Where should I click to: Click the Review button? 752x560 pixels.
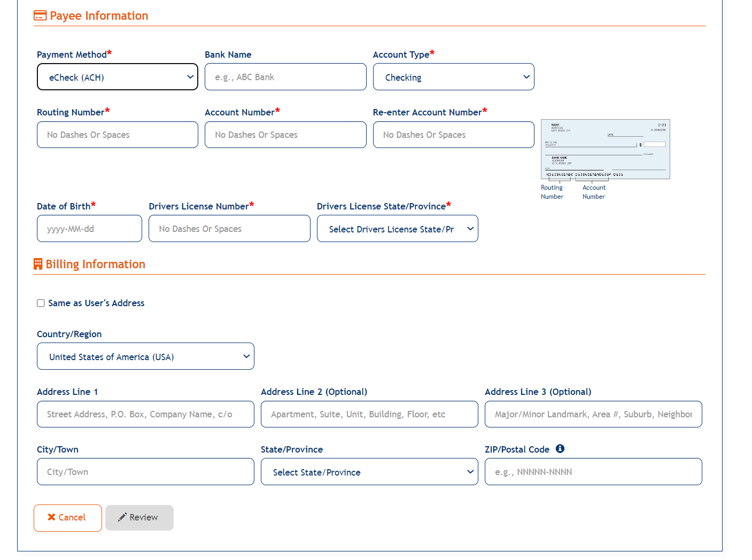pos(139,517)
